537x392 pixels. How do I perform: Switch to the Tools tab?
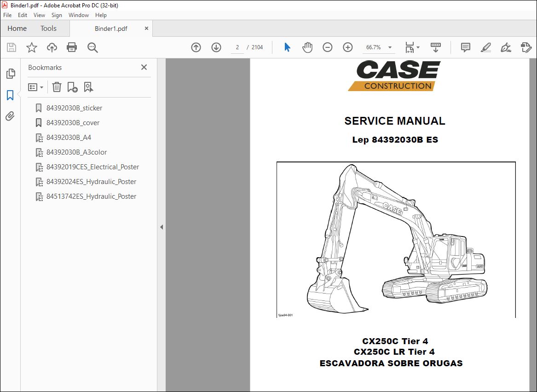[x=48, y=29]
